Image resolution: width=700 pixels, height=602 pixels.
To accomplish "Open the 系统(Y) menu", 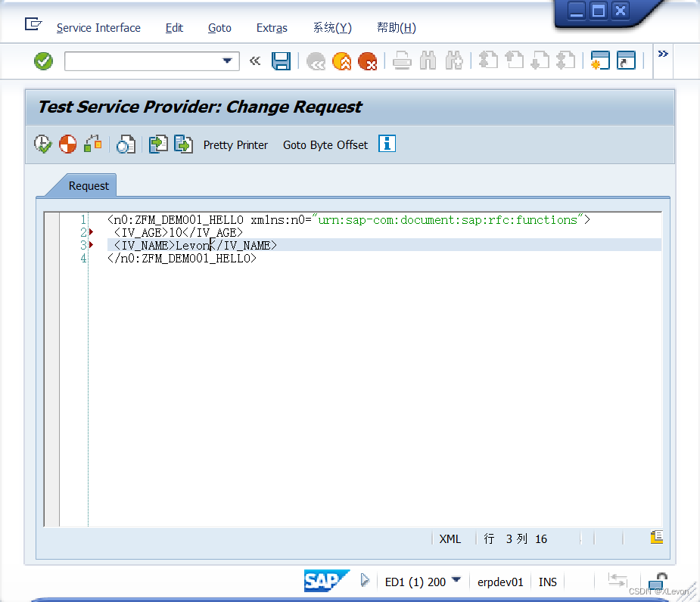I will tap(332, 28).
